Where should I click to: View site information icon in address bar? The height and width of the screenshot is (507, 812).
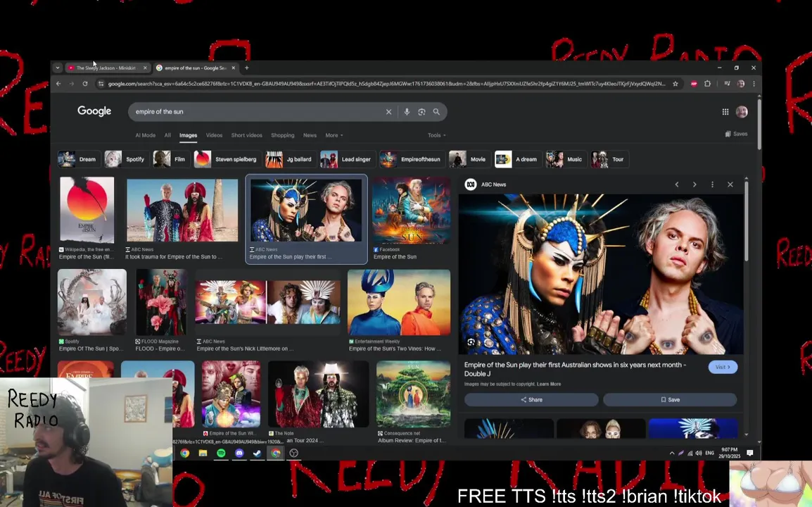click(x=101, y=84)
